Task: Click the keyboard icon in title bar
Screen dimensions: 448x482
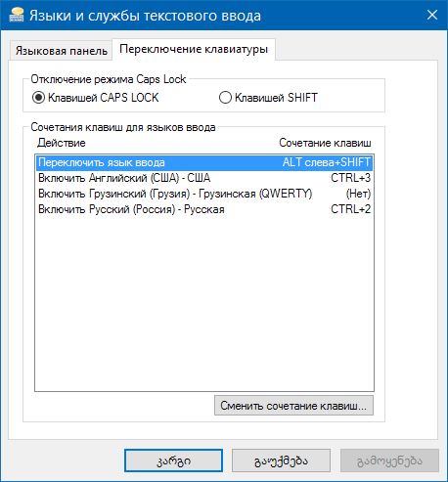Action: (x=16, y=15)
